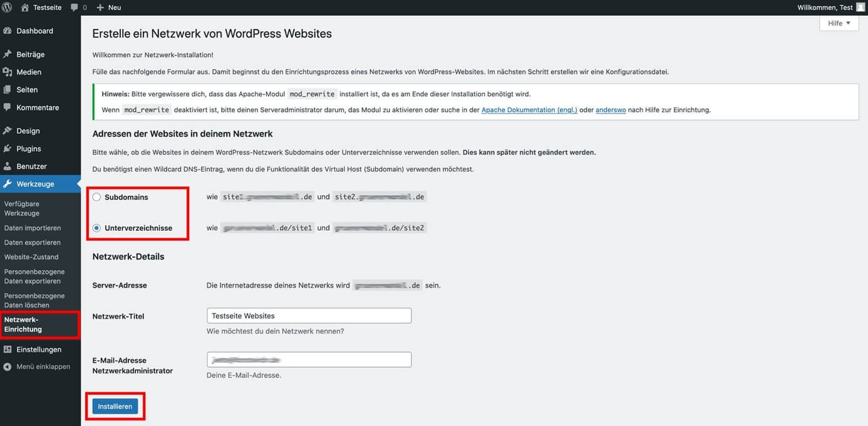
Task: Click the mod_rewrite code text in Hinweis
Action: click(313, 94)
